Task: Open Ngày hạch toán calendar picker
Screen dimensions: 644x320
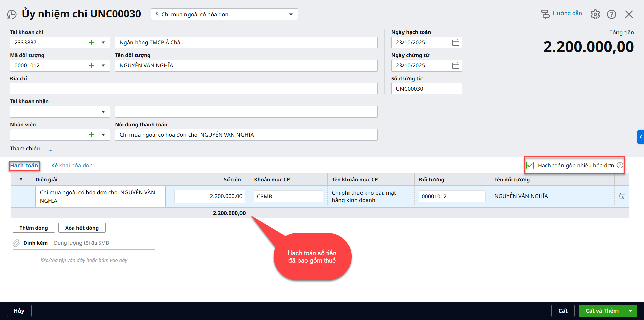Action: (x=455, y=43)
